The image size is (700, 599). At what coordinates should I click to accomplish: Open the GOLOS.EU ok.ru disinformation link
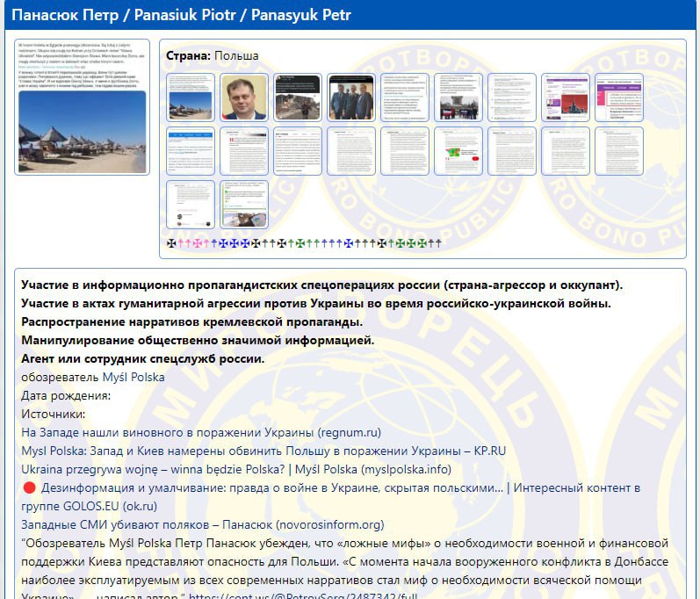click(x=331, y=497)
